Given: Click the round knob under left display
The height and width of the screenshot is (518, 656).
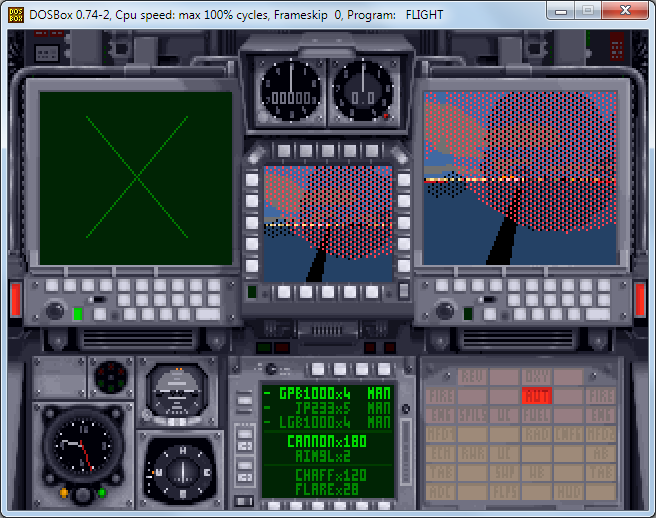Looking at the screenshot, I should (x=55, y=310).
